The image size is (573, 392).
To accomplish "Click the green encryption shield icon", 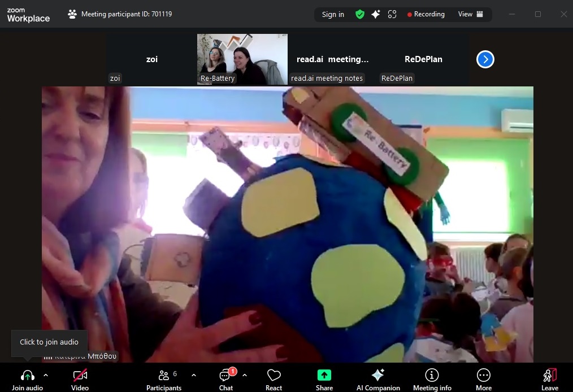I will pos(360,15).
